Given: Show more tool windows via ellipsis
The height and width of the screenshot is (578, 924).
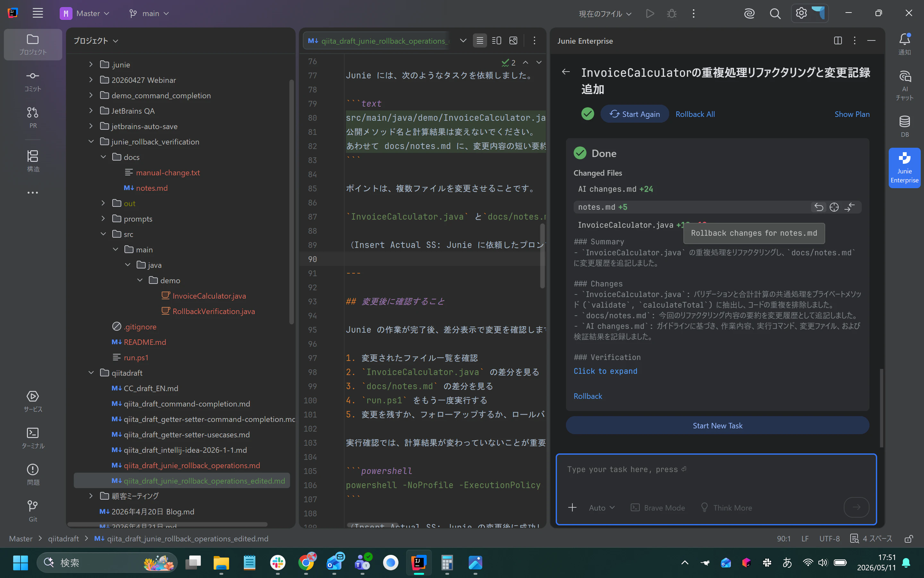Looking at the screenshot, I should pos(33,193).
